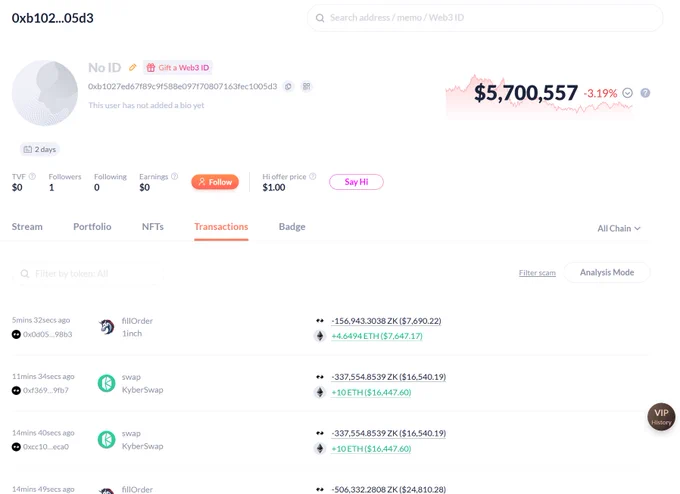Click the help question mark beside -3.19%
Image resolution: width=680 pixels, height=494 pixels.
(x=645, y=93)
